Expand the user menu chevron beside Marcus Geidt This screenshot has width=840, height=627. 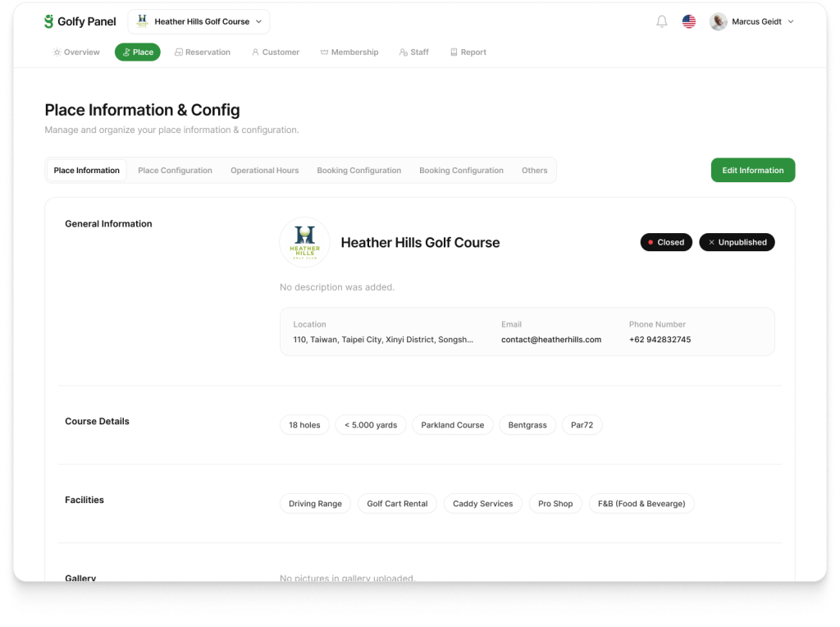[791, 21]
